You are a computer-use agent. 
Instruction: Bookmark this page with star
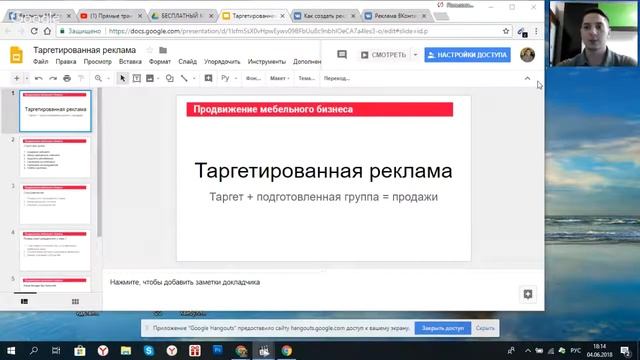506,31
